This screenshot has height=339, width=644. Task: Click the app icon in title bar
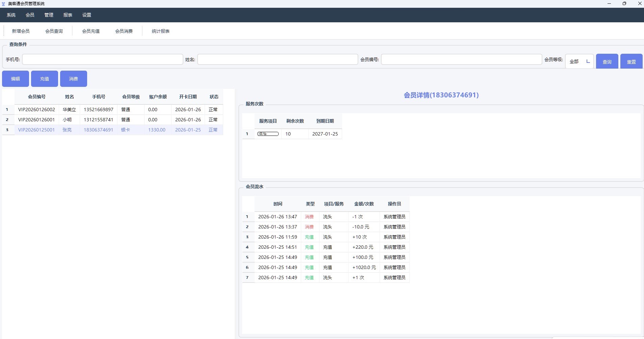pos(3,4)
